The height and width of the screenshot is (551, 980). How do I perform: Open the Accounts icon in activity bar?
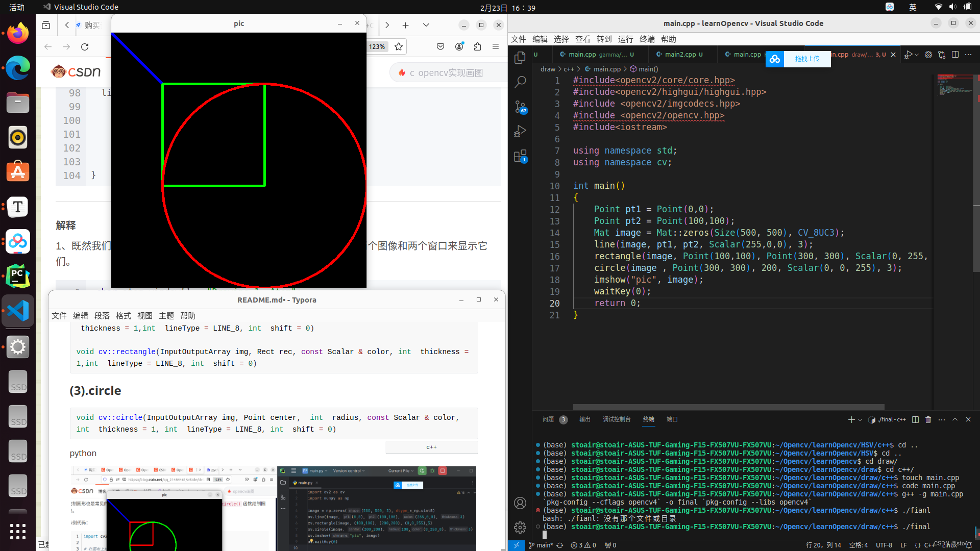(520, 503)
